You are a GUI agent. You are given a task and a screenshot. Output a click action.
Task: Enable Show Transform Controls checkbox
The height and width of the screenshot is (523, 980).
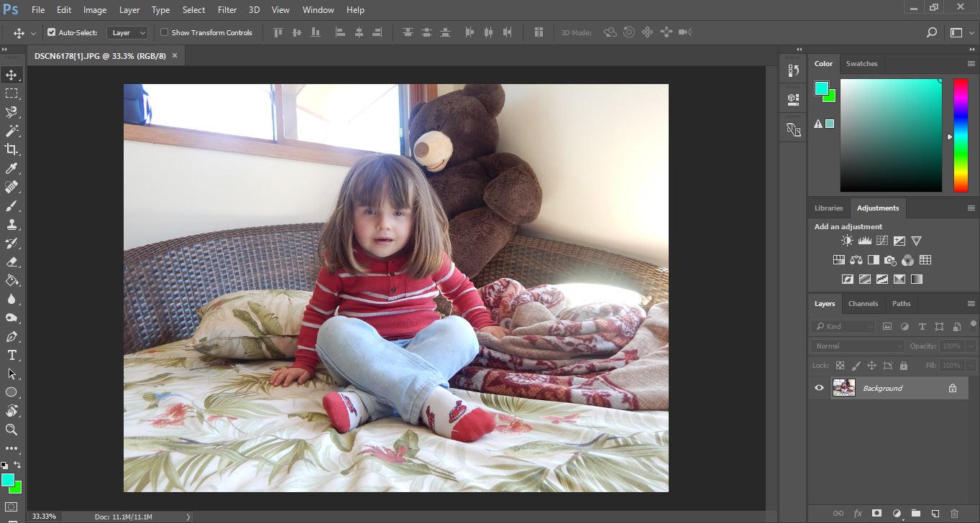164,32
